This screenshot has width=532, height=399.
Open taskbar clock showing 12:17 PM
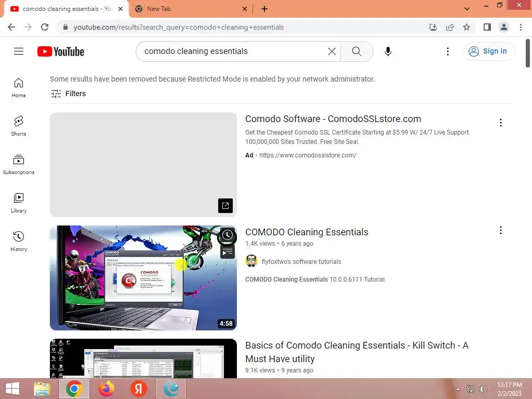pos(509,389)
